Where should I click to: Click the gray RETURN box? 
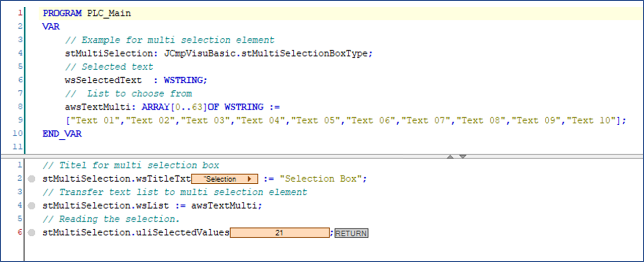click(351, 233)
